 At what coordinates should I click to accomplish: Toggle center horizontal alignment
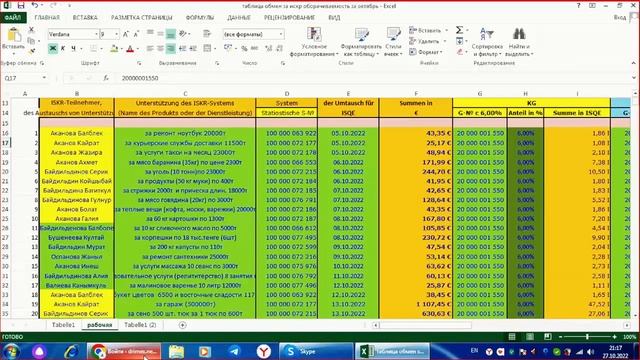click(x=160, y=49)
